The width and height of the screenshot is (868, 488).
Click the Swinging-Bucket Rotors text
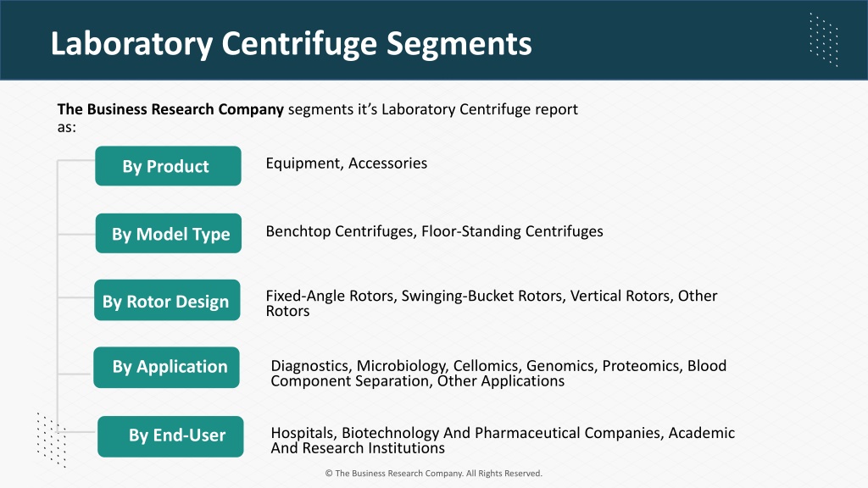(x=481, y=296)
